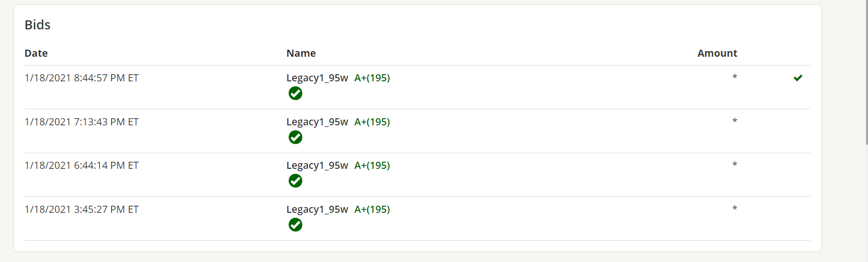Viewport: 868px width, 262px height.
Task: Click the 1/18/2021 3:45:27 PM ET date
Action: coord(82,210)
